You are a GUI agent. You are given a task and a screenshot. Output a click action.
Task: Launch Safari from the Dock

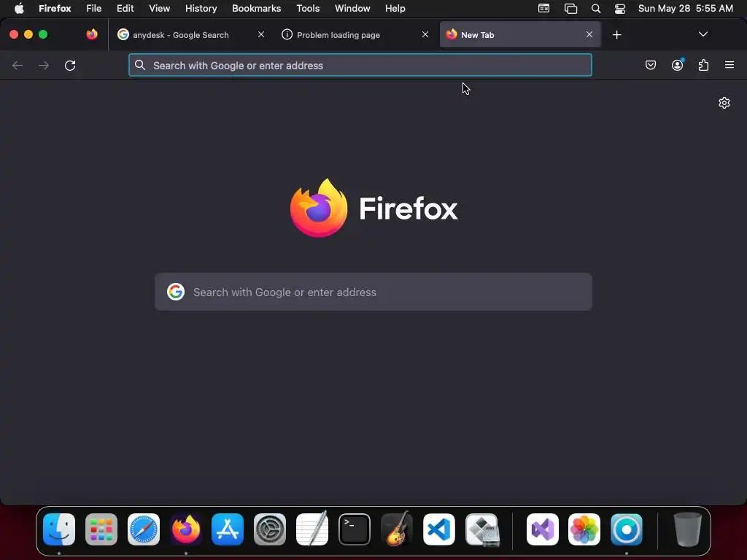click(144, 529)
